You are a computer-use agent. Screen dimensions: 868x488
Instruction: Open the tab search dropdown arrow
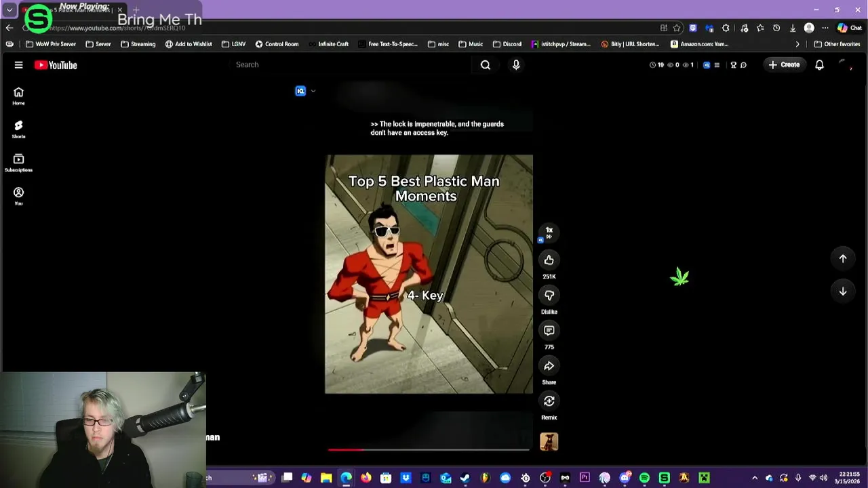pos(9,10)
